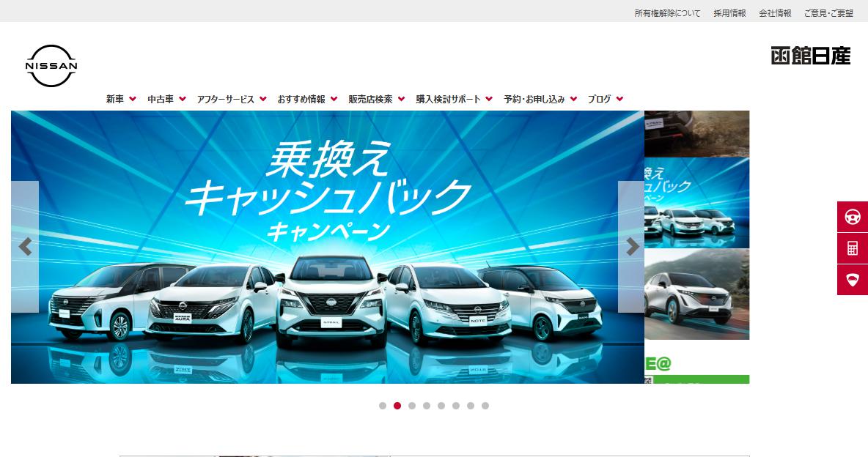Open the large 乗換えキャッシュバック campaign banner
Viewport: 868px width, 457px height.
coord(328,247)
